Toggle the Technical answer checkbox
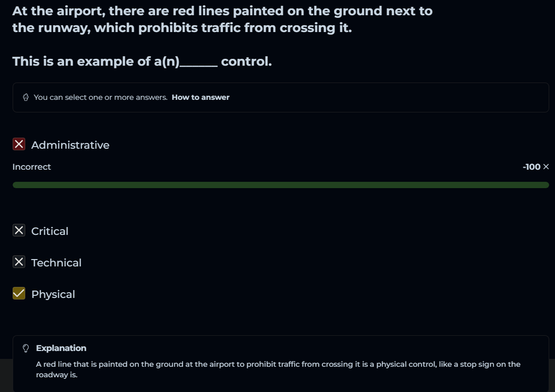The width and height of the screenshot is (555, 392). [x=19, y=262]
